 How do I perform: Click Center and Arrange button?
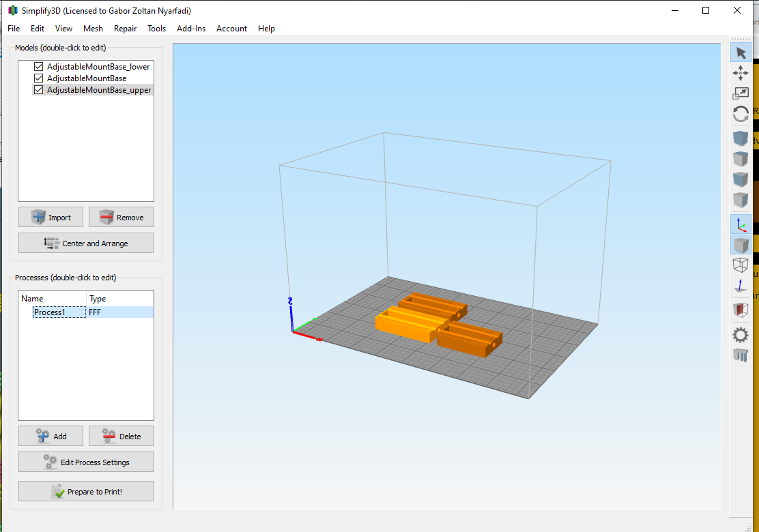(x=86, y=243)
